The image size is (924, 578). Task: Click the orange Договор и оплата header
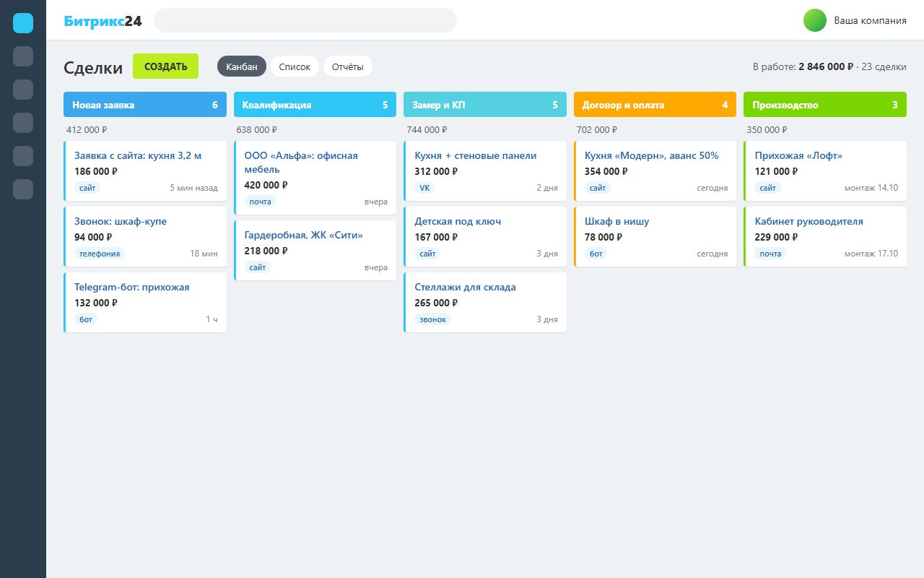click(655, 105)
